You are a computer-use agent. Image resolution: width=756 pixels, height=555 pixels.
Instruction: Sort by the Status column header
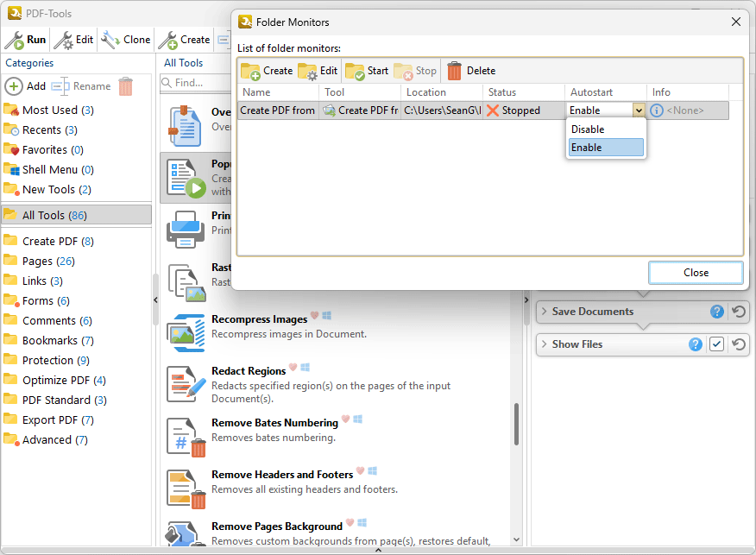click(x=524, y=92)
